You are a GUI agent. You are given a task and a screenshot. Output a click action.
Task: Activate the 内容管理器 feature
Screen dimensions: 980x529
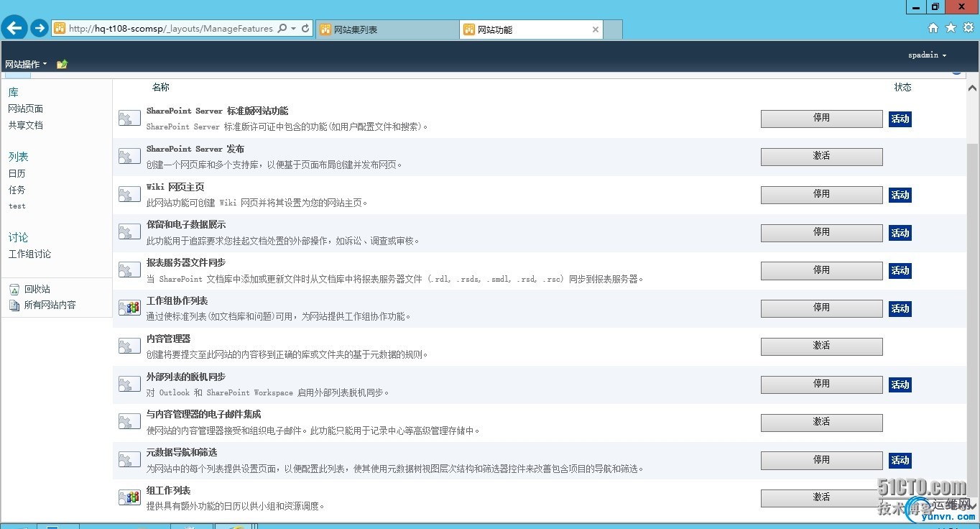(821, 346)
